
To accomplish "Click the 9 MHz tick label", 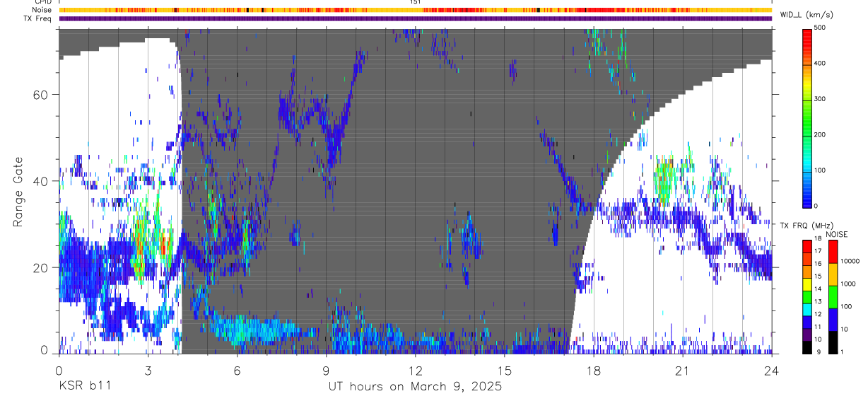I will 818,351.
